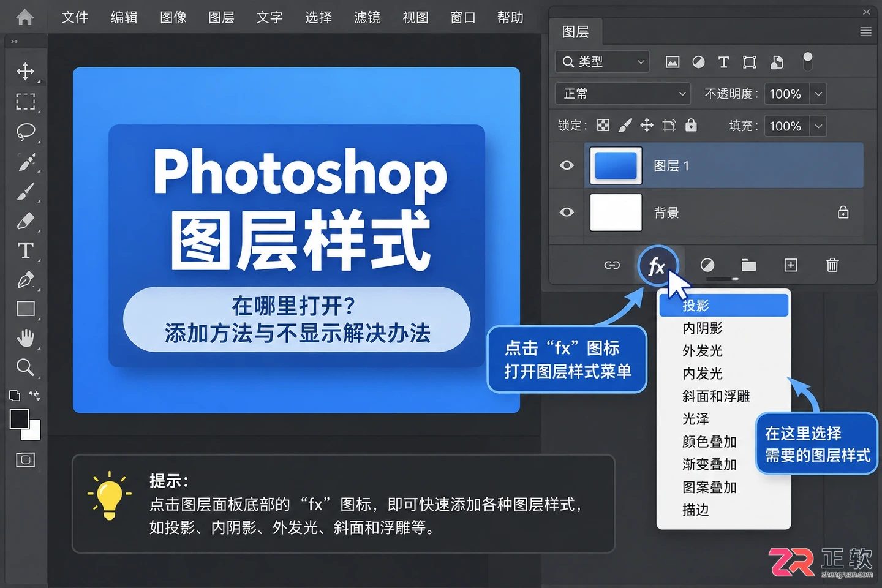Toggle lock position
Screen dimensions: 882x588
[x=647, y=126]
